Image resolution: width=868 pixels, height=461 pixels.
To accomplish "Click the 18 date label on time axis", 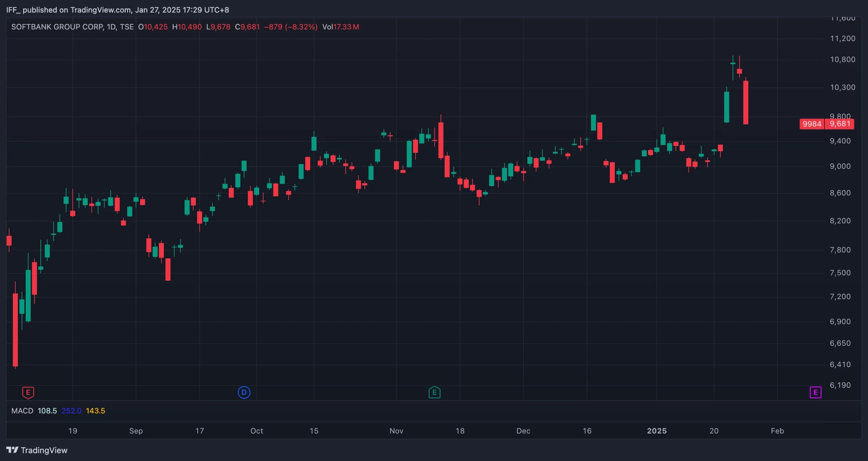I will (x=460, y=431).
